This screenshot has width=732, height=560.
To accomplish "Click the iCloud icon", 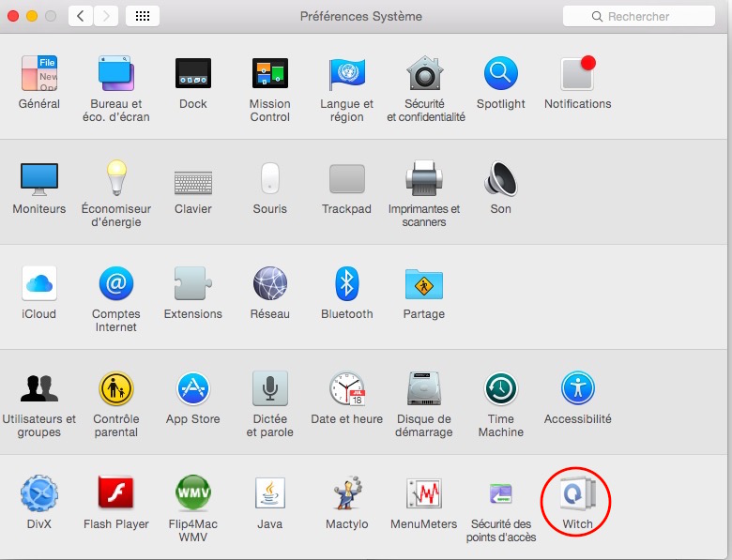I will point(38,283).
